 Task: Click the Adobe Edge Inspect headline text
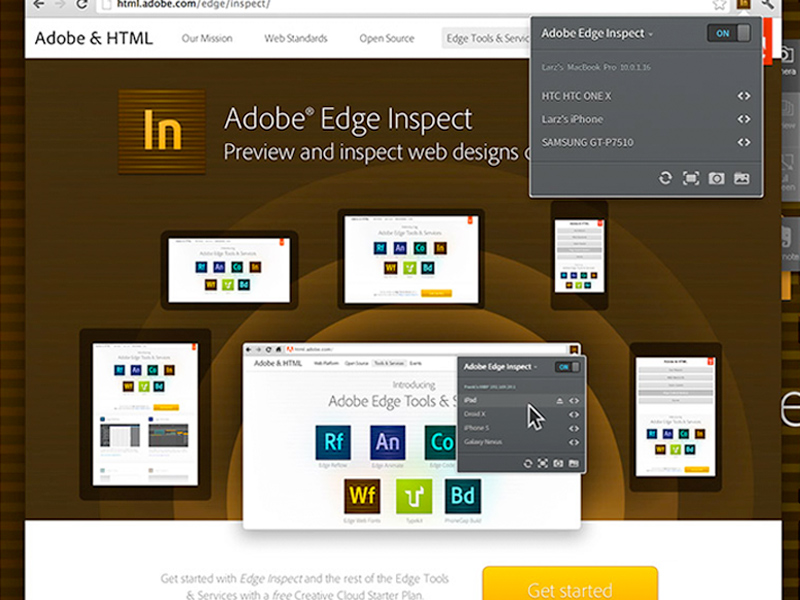tap(348, 118)
